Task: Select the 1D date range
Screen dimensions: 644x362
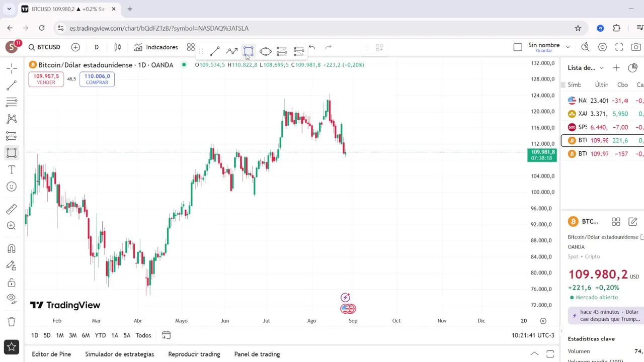Action: click(35, 335)
